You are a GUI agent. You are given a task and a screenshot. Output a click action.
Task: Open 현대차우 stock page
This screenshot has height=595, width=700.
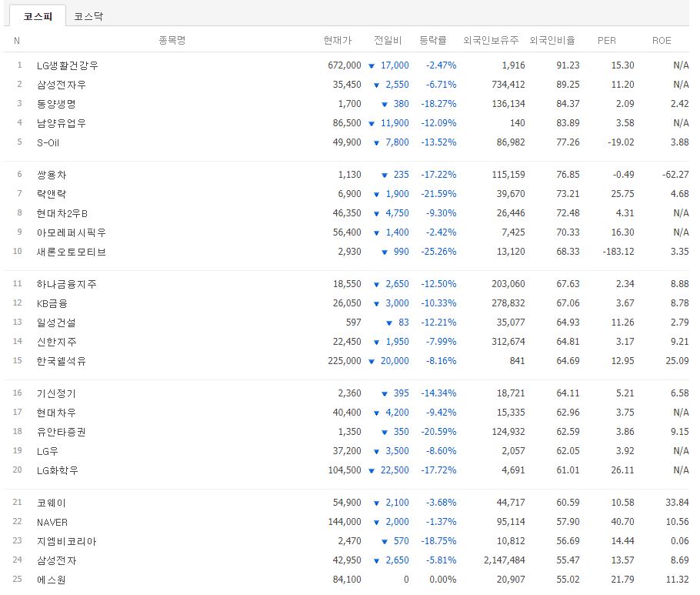56,413
